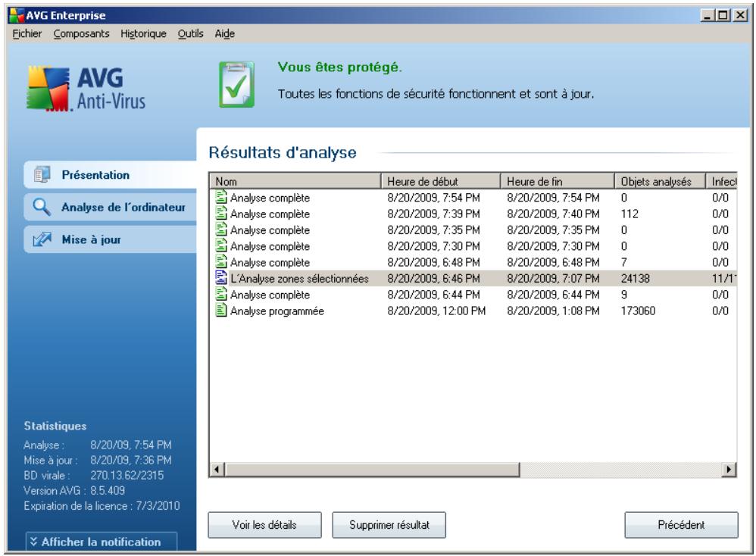Expand Afficher la notification
Viewport: 756px width, 556px height.
[102, 542]
